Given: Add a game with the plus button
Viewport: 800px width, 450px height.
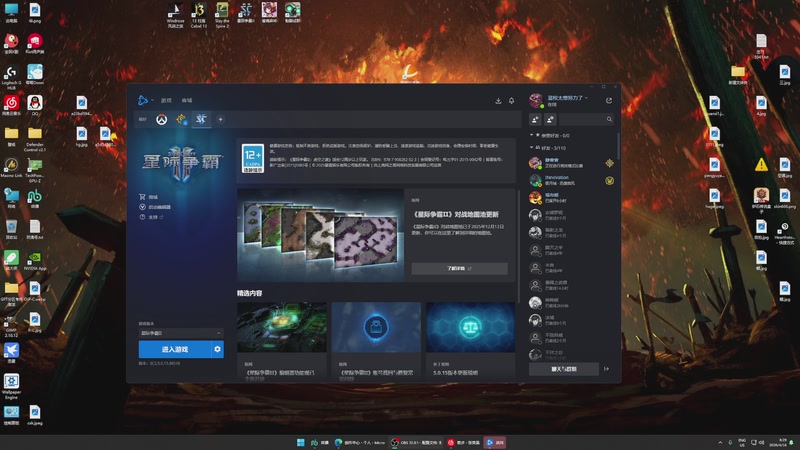Looking at the screenshot, I should coord(220,119).
